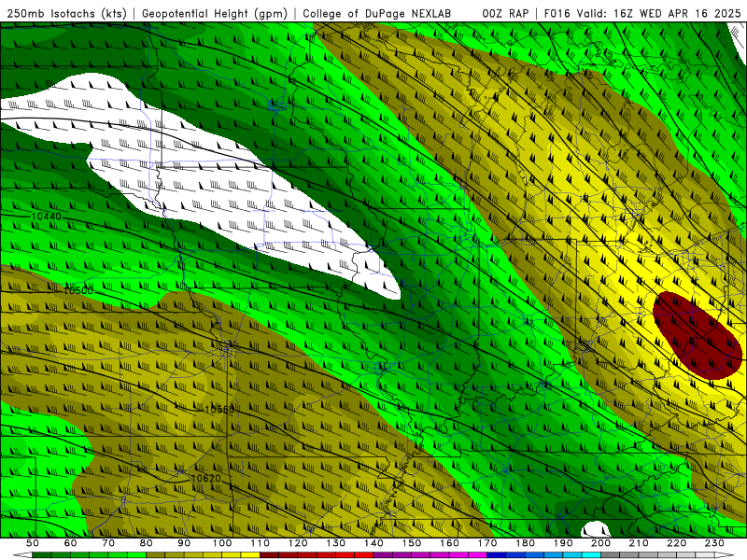Click the 80 value on the color scale

(147, 543)
